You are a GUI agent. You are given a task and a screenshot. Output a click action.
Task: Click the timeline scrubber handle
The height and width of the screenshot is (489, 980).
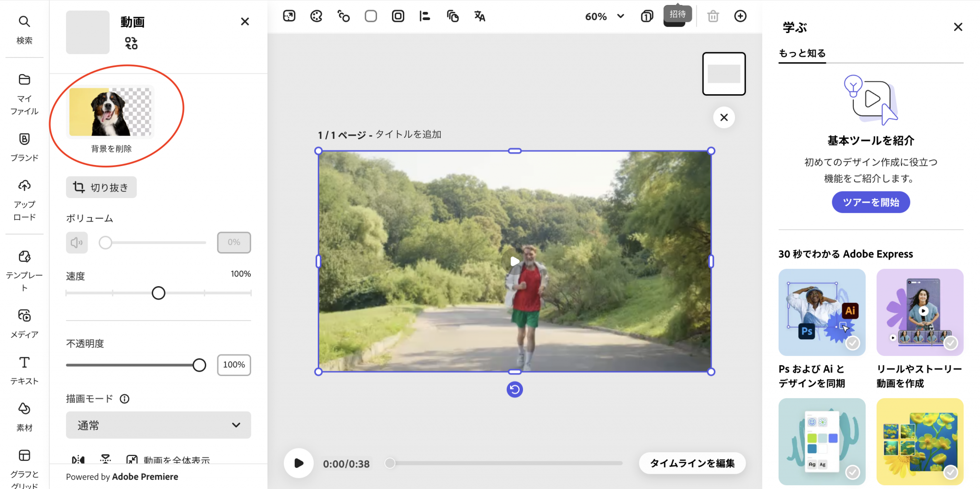(390, 463)
